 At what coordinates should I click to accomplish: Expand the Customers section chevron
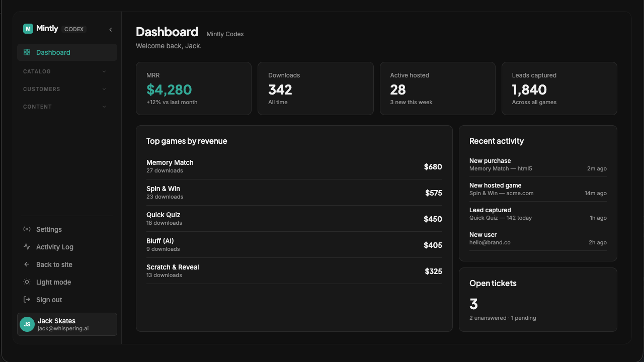click(104, 89)
